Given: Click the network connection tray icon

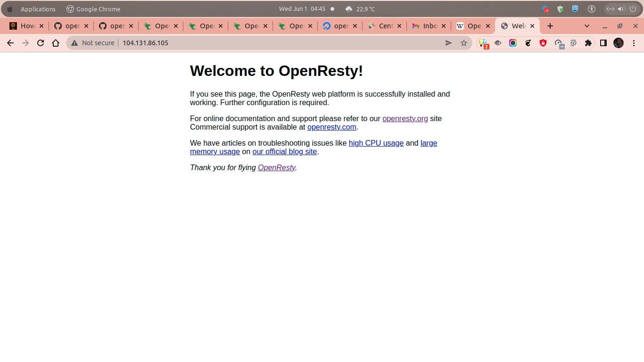Looking at the screenshot, I should click(x=611, y=9).
